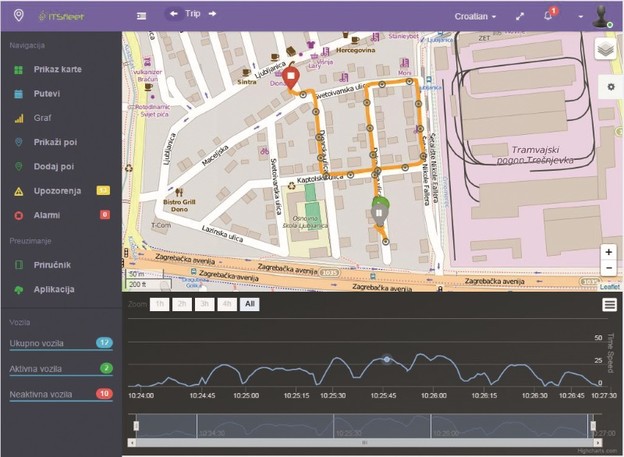Go to the previous trip arrow
This screenshot has width=624, height=457.
(x=174, y=14)
